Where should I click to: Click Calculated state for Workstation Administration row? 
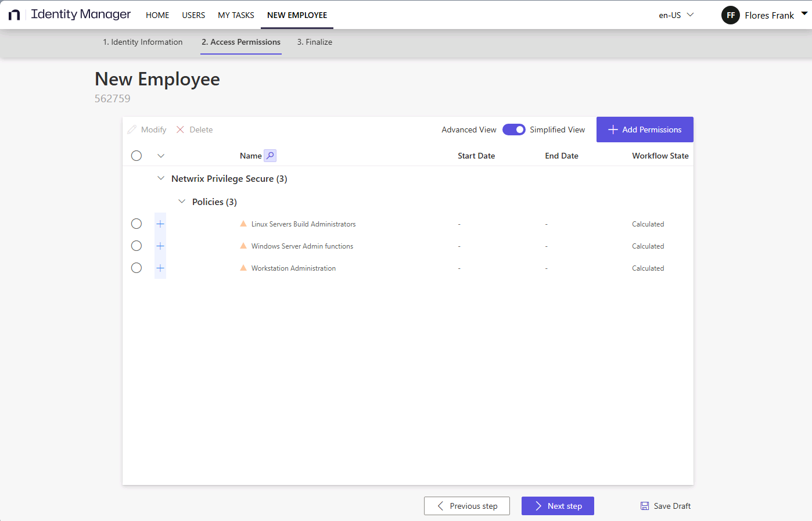pos(648,268)
